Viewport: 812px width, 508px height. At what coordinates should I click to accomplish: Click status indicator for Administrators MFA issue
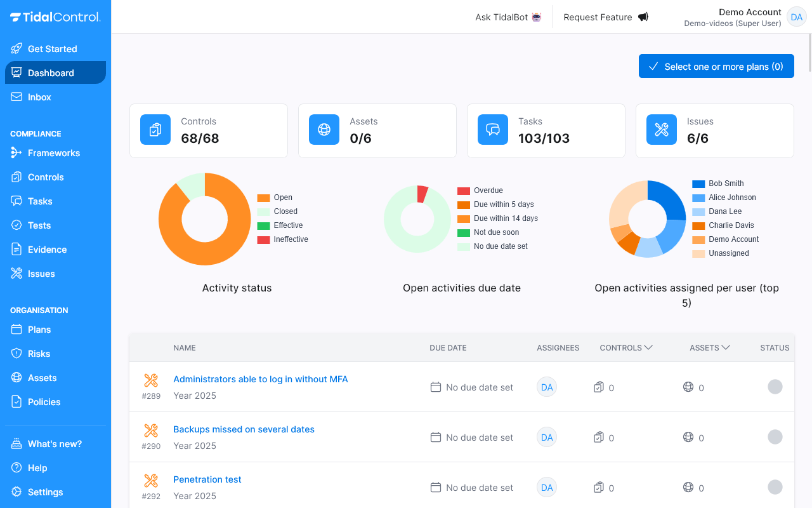(775, 387)
